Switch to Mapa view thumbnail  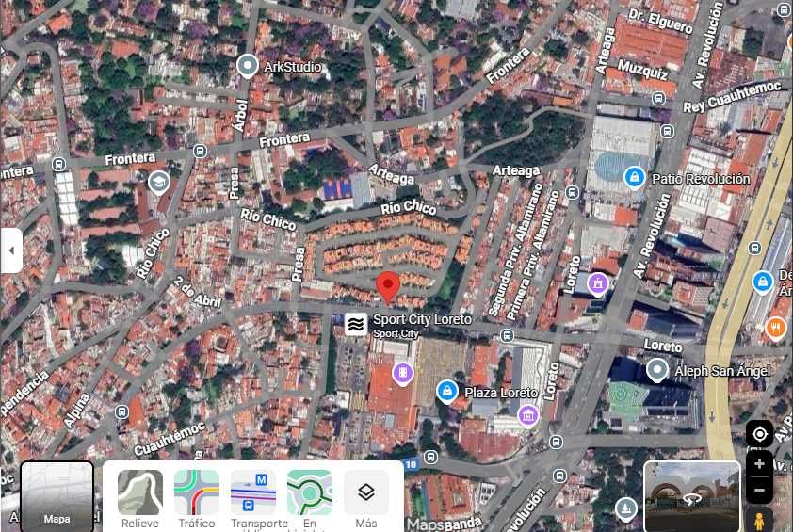[57, 496]
